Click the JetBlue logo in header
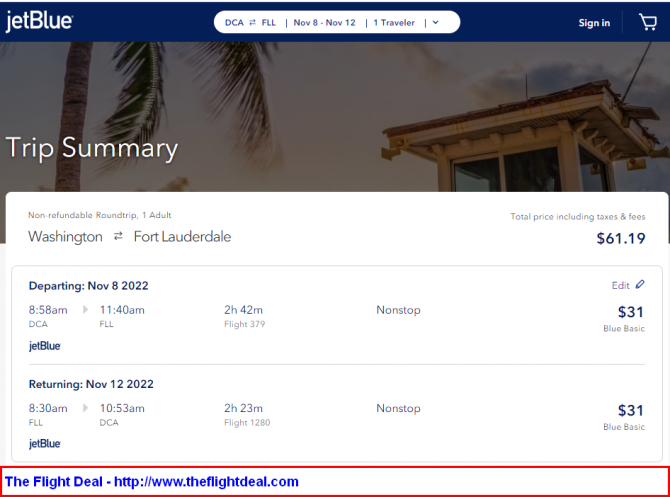670x497 pixels. click(39, 21)
